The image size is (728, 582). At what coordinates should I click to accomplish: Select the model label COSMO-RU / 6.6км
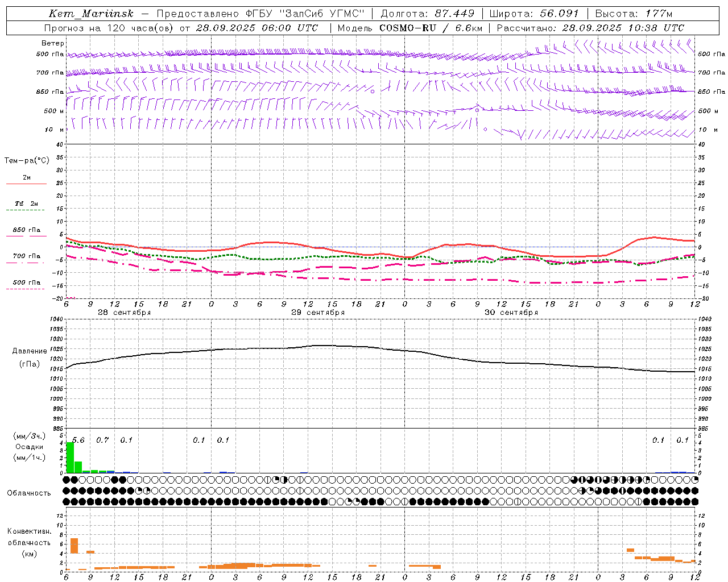431,28
